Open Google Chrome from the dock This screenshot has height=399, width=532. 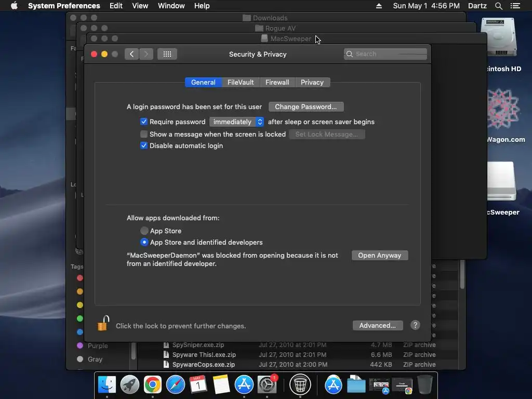pyautogui.click(x=153, y=385)
